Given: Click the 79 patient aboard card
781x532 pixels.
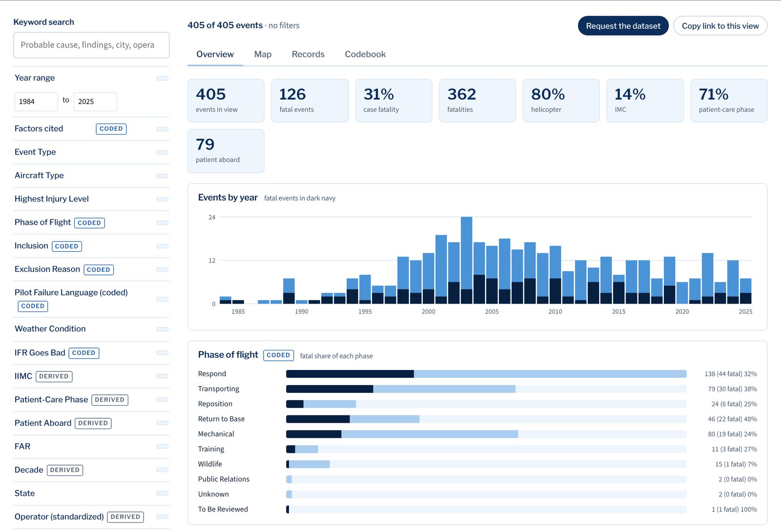Looking at the screenshot, I should click(x=226, y=151).
